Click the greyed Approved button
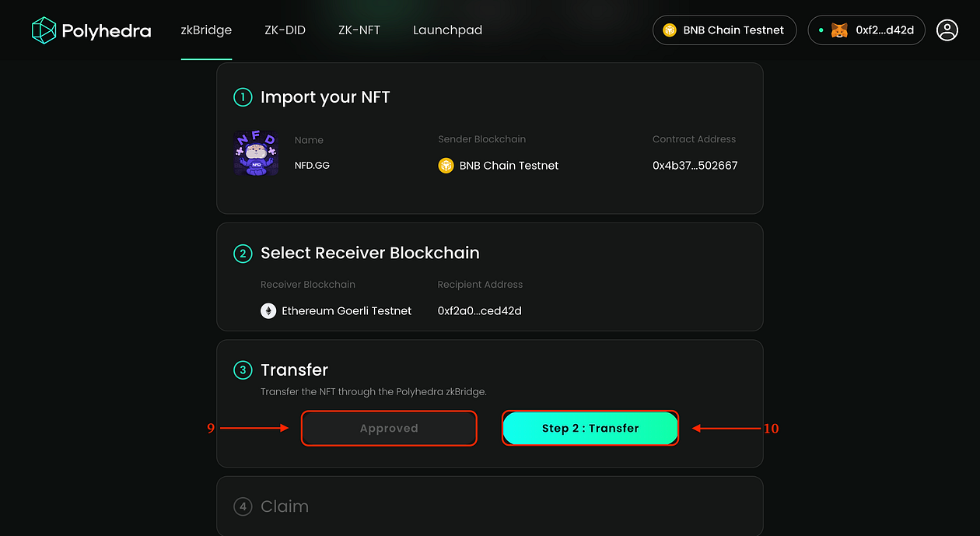 (389, 428)
